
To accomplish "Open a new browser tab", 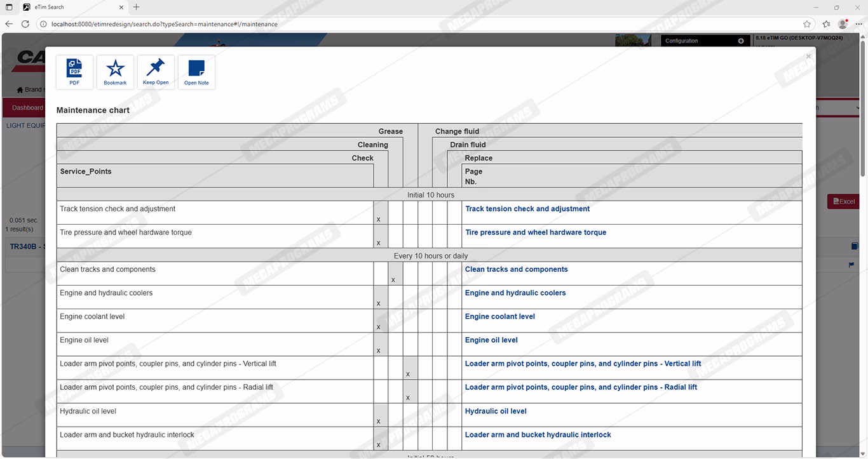I will [x=136, y=7].
